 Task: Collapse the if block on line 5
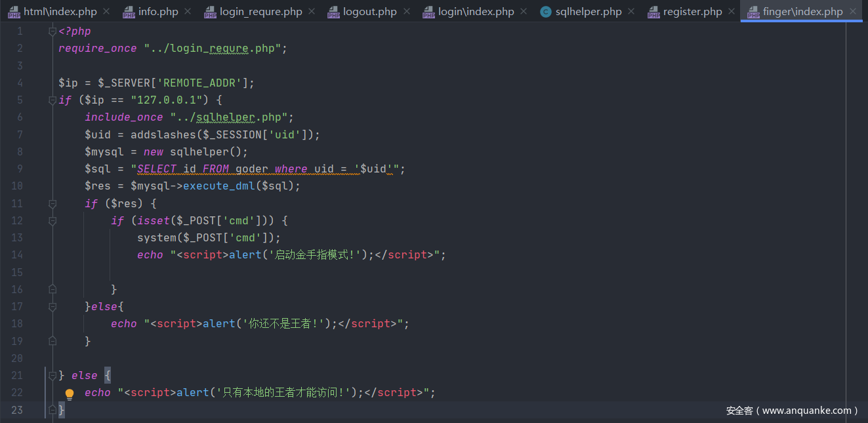[x=52, y=100]
